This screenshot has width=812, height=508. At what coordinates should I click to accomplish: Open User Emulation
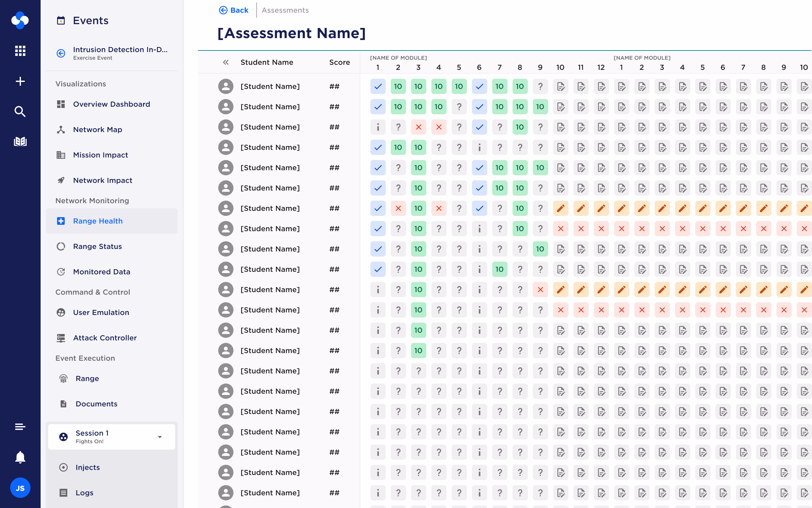[x=111, y=312]
